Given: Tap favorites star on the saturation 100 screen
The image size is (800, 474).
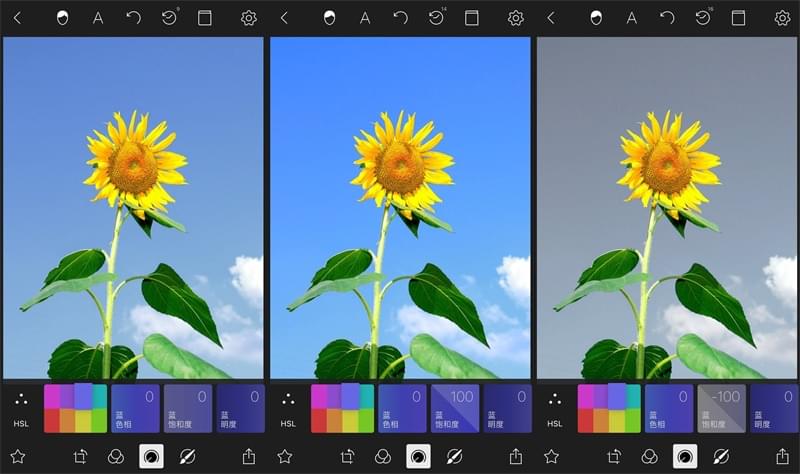Looking at the screenshot, I should [x=284, y=456].
